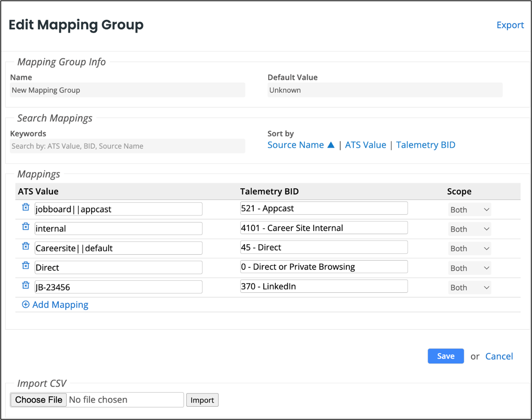Viewport: 532px width, 420px height.
Task: Open Scope selector for Direct or Private Browsing
Action: (x=469, y=268)
